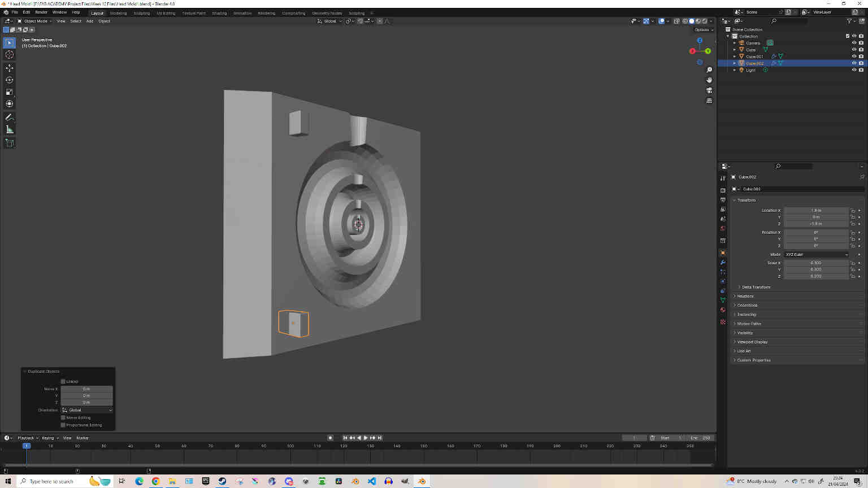The width and height of the screenshot is (868, 488).
Task: Click the green Y axis on navigation gizmo
Action: pos(708,51)
